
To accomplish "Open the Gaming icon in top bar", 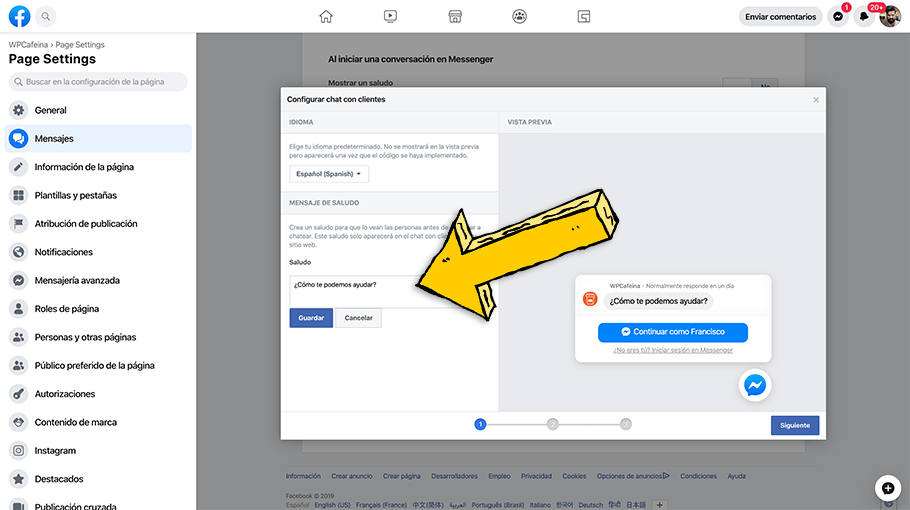I will [584, 16].
